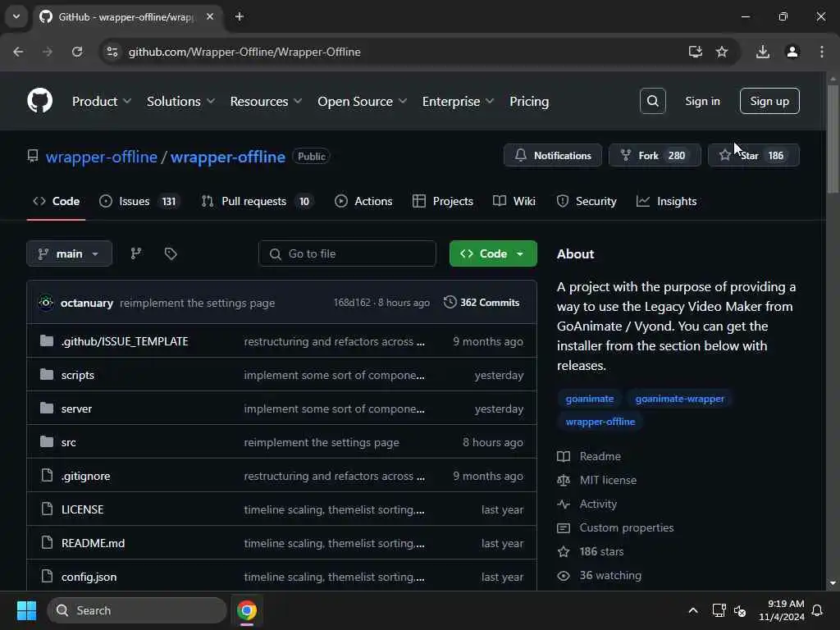Click the goanimate-wrapper topic tag
Viewport: 840px width, 630px height.
click(x=679, y=399)
